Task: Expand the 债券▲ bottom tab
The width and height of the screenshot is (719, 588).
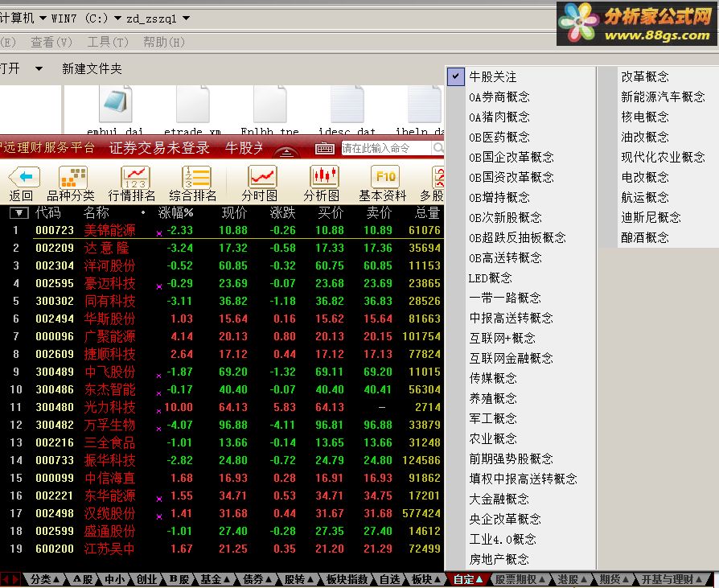Action: (257, 579)
